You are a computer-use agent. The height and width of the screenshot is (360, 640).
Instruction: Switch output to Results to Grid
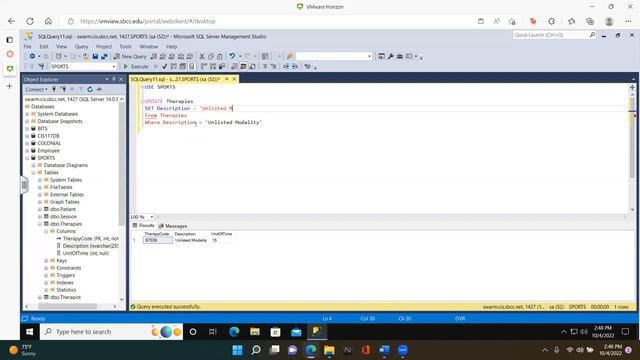coord(243,67)
